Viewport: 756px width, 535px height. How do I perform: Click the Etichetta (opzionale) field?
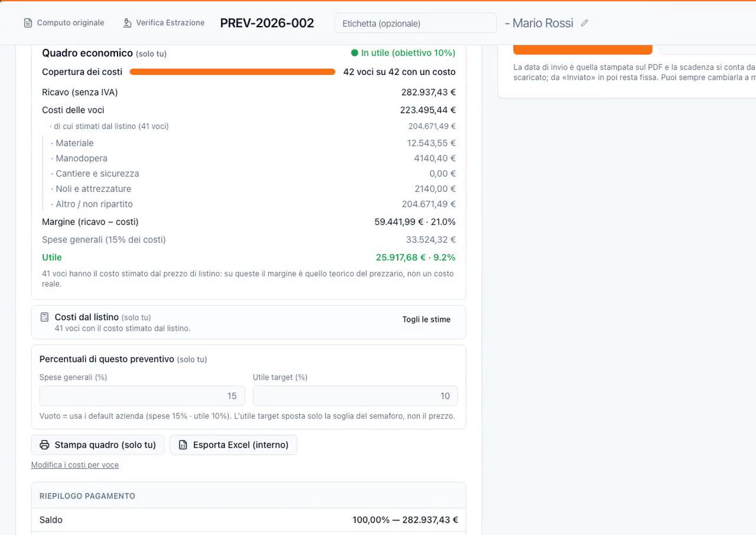tap(415, 23)
